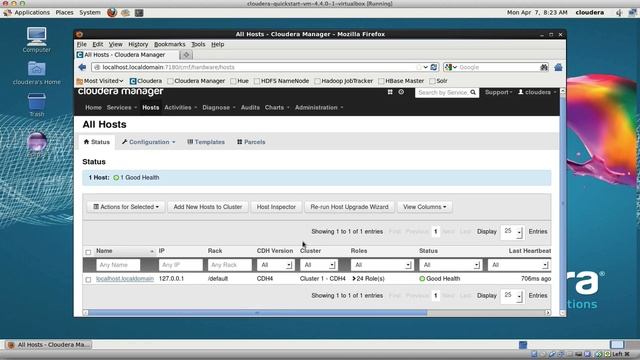
Task: Click Cloudera Manager grid icon in header
Action: pos(390,92)
